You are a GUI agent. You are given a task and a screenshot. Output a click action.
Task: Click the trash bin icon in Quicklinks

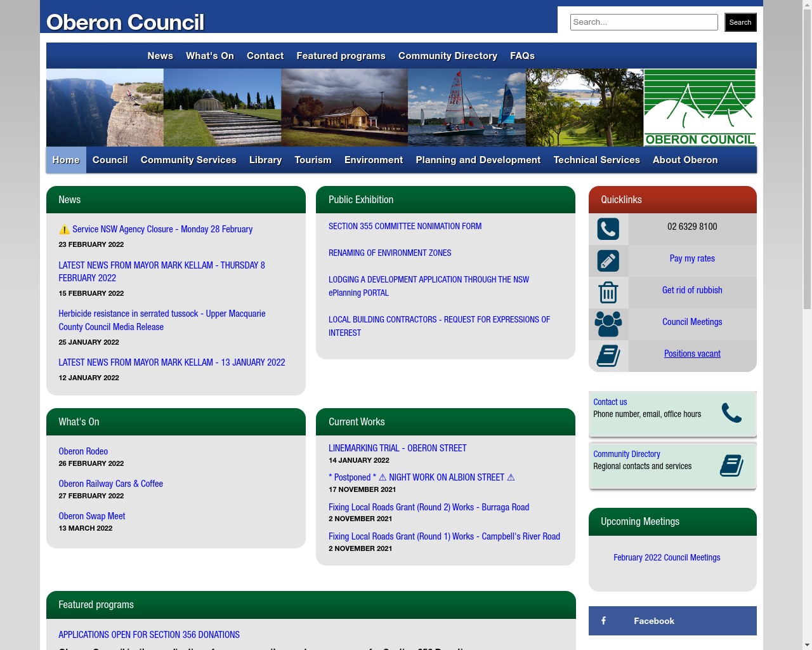(608, 292)
